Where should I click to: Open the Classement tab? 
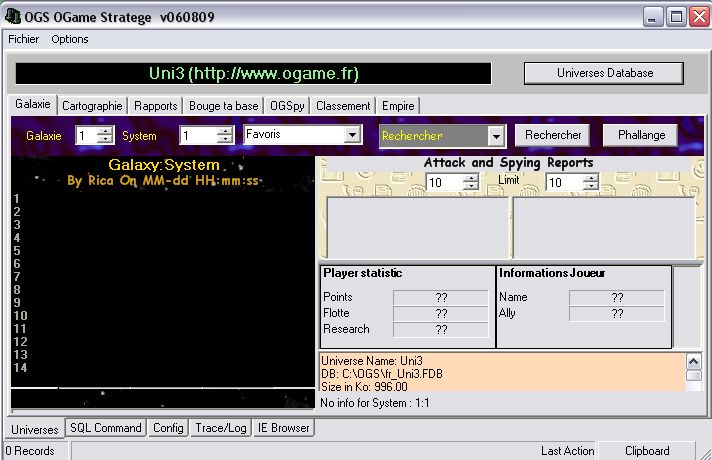[344, 105]
